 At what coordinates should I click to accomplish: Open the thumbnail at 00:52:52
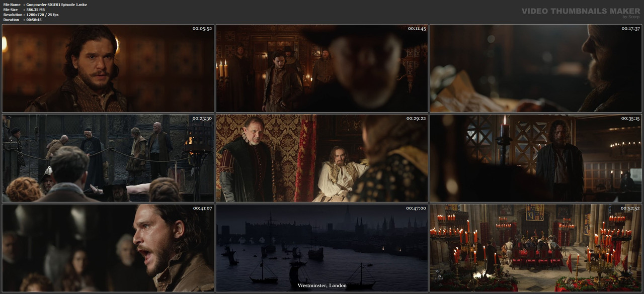tap(536, 248)
